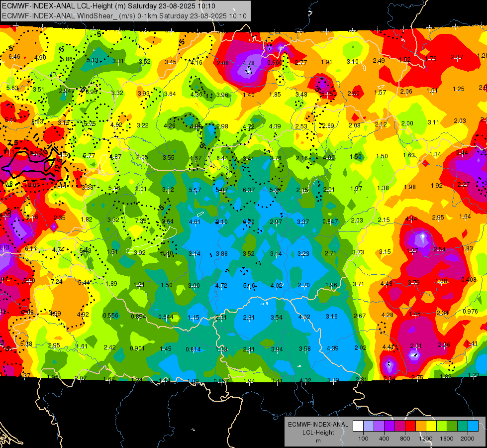This screenshot has height=448, width=487.
Task: Click 'ECMWF-INDEX-ANAL' text in the legend
Action: pos(318,425)
